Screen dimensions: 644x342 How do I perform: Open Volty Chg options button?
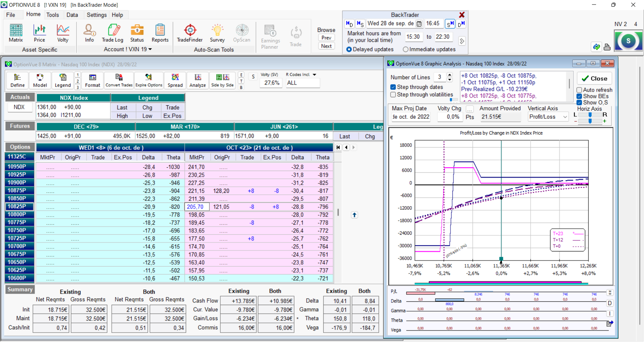tap(470, 109)
